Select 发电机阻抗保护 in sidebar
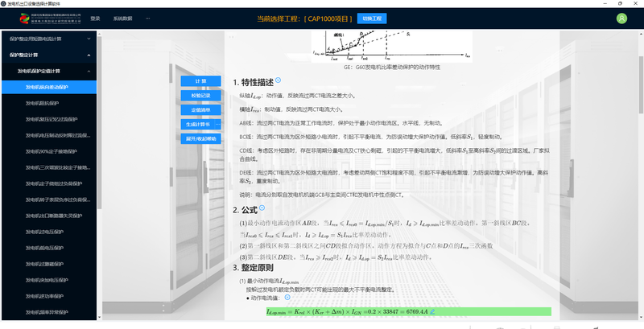644x329 pixels. 49,103
